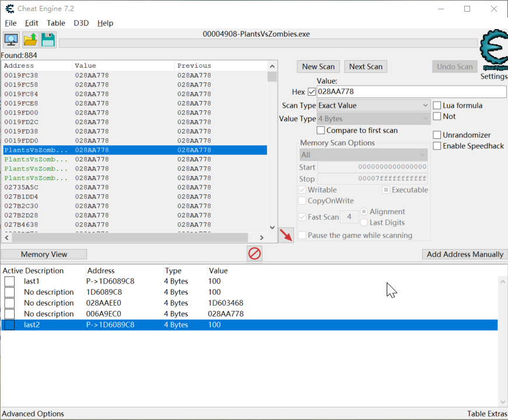The height and width of the screenshot is (420, 508).
Task: Click value 1D603468 in address table
Action: tap(226, 303)
